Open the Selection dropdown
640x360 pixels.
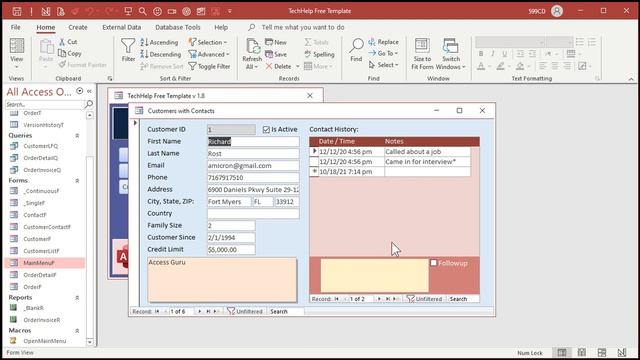(x=208, y=42)
